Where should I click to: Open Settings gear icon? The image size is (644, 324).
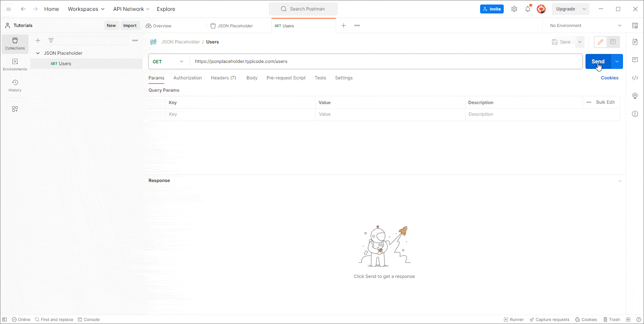point(514,9)
